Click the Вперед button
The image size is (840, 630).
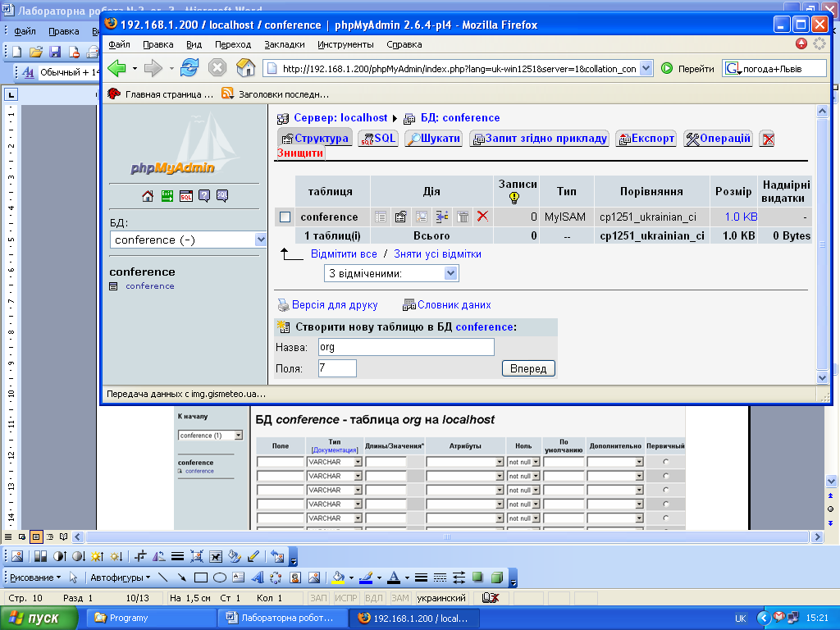click(x=528, y=368)
